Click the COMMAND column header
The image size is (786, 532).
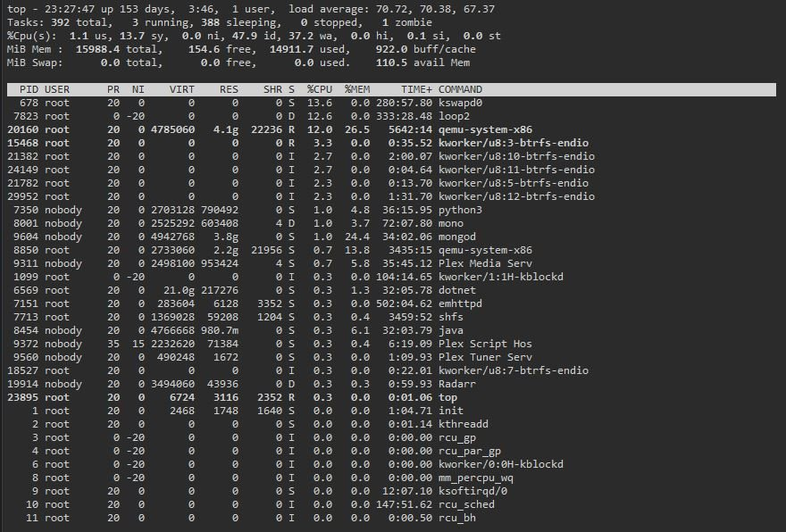[460, 89]
